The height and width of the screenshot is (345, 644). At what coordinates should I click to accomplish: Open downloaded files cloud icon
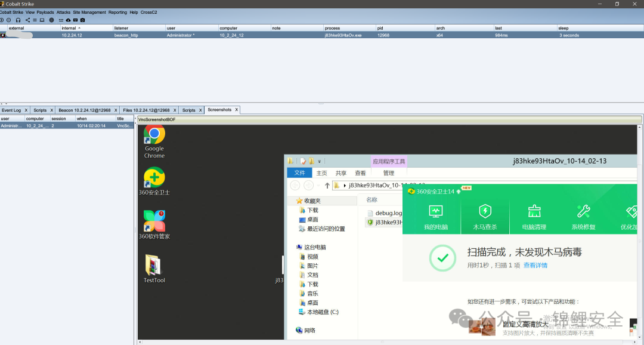68,20
